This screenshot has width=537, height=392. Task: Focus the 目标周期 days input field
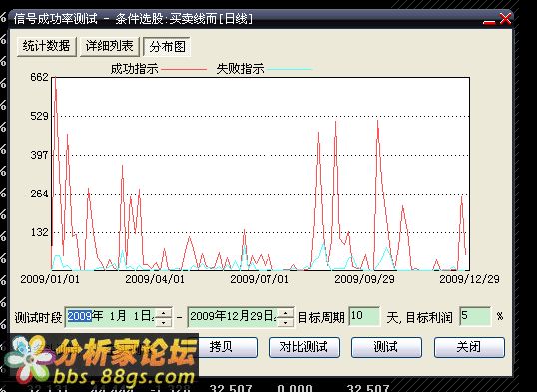(364, 316)
